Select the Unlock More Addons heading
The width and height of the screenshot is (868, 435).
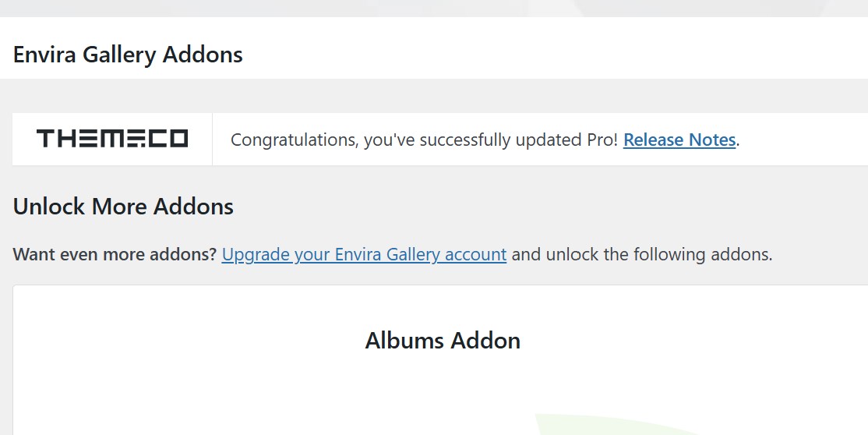[x=123, y=207]
